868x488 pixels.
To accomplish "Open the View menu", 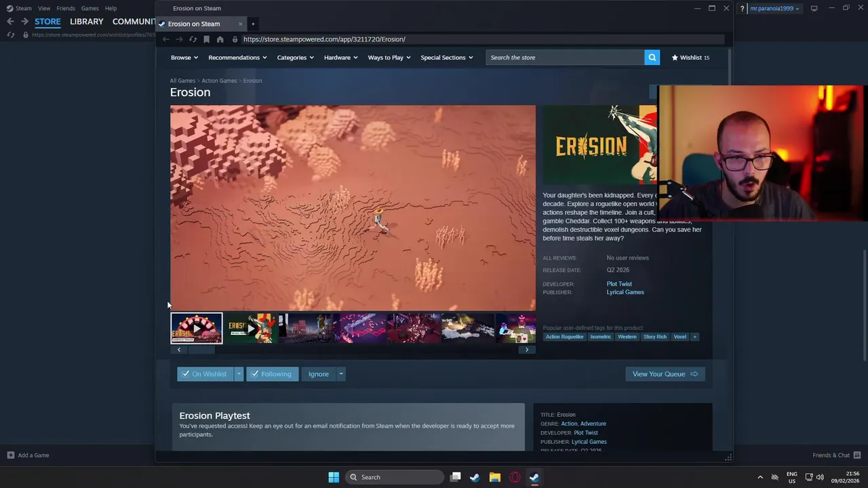I will tap(44, 8).
